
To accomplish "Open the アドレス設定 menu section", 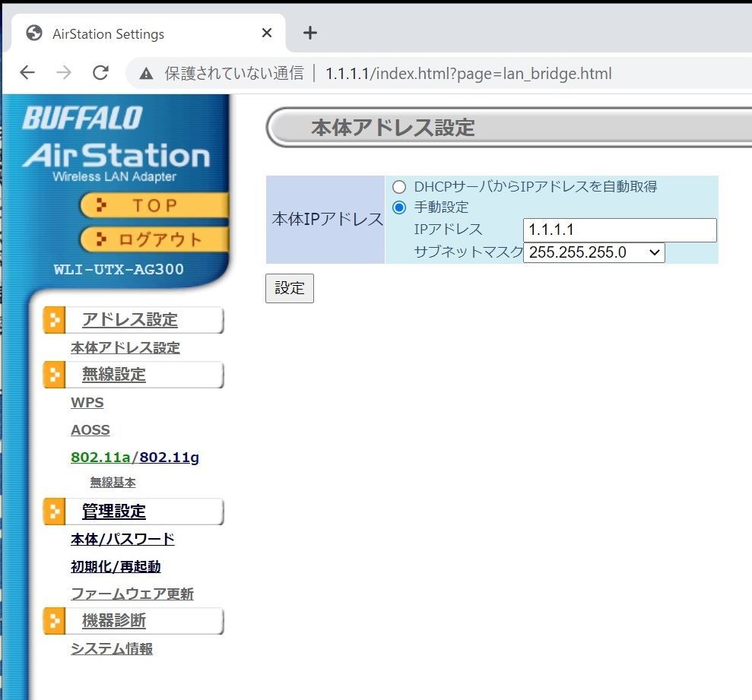I will 129,320.
